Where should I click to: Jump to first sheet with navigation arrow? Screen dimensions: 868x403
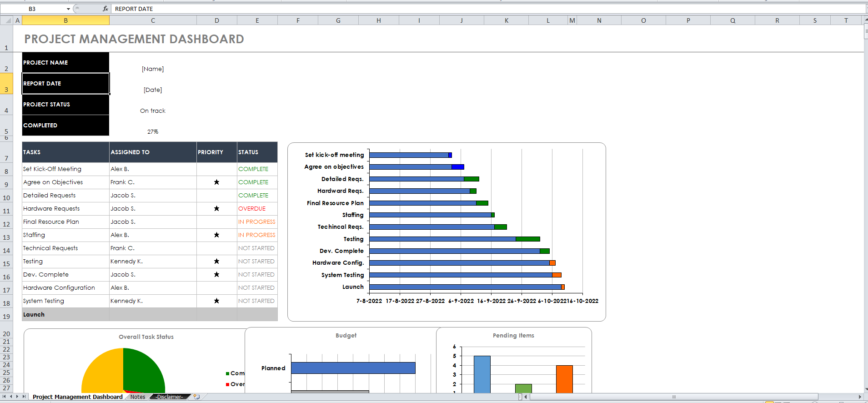click(5, 397)
